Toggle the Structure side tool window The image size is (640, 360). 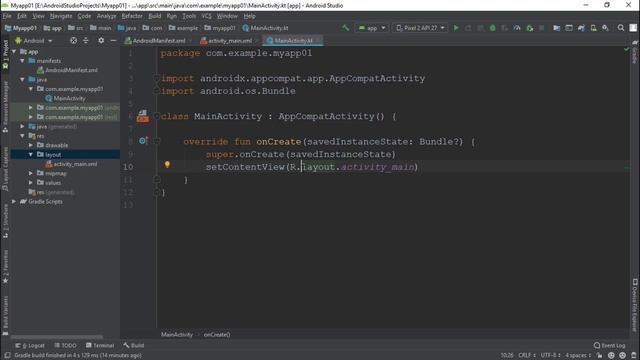(x=5, y=222)
